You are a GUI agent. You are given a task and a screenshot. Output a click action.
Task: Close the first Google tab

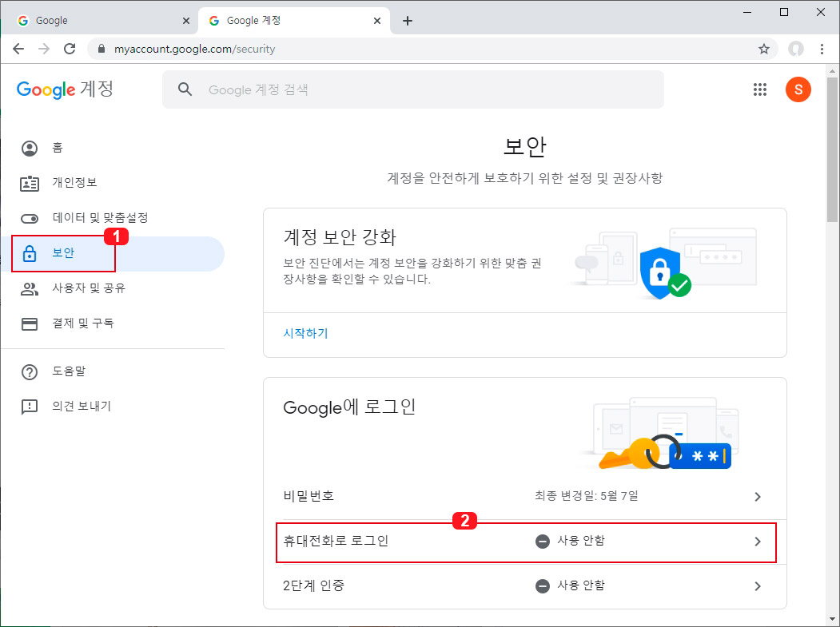[x=186, y=21]
